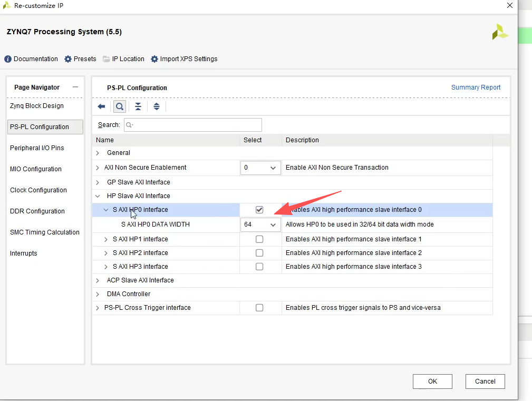Click the Description column header
The image size is (532, 401).
(387, 140)
